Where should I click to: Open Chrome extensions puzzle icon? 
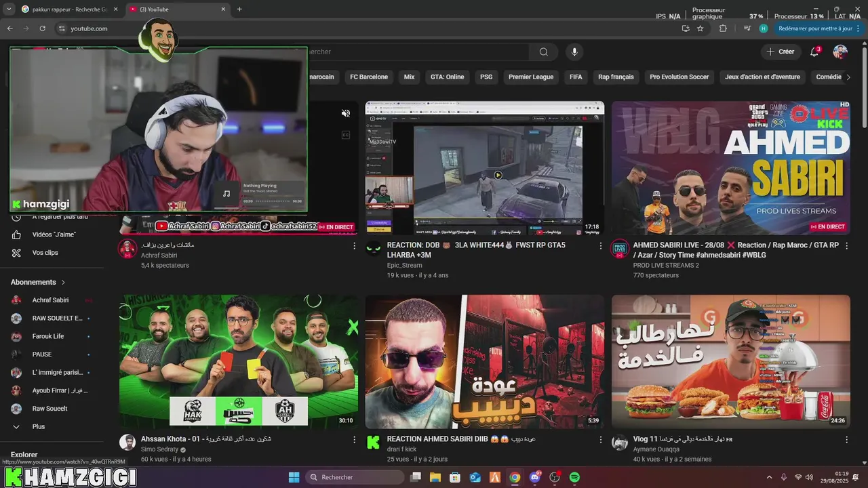click(723, 28)
